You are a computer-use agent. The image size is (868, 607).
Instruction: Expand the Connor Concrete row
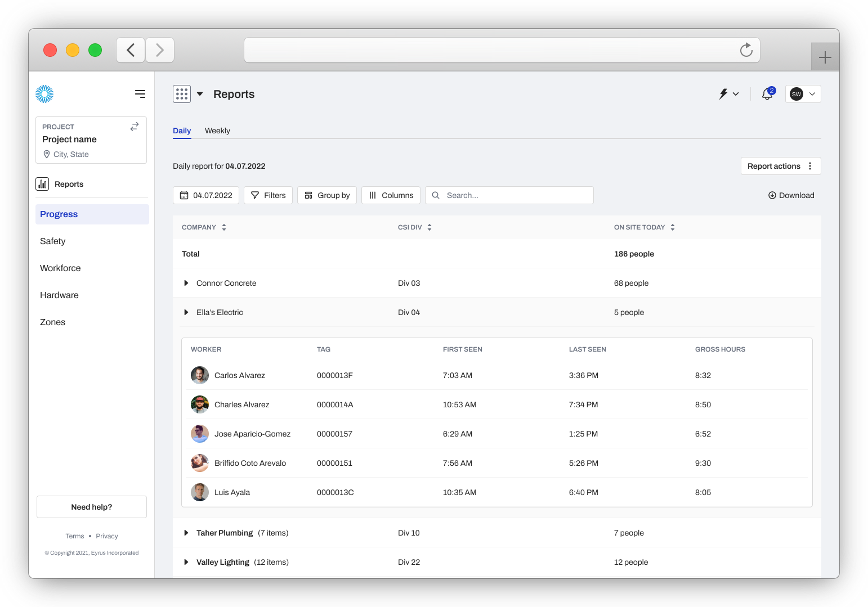[186, 283]
